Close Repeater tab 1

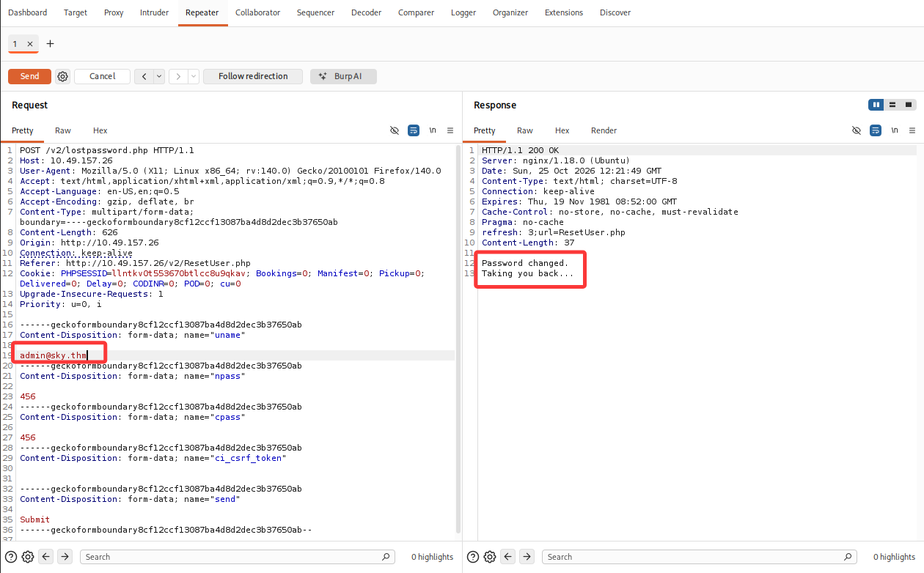click(30, 44)
